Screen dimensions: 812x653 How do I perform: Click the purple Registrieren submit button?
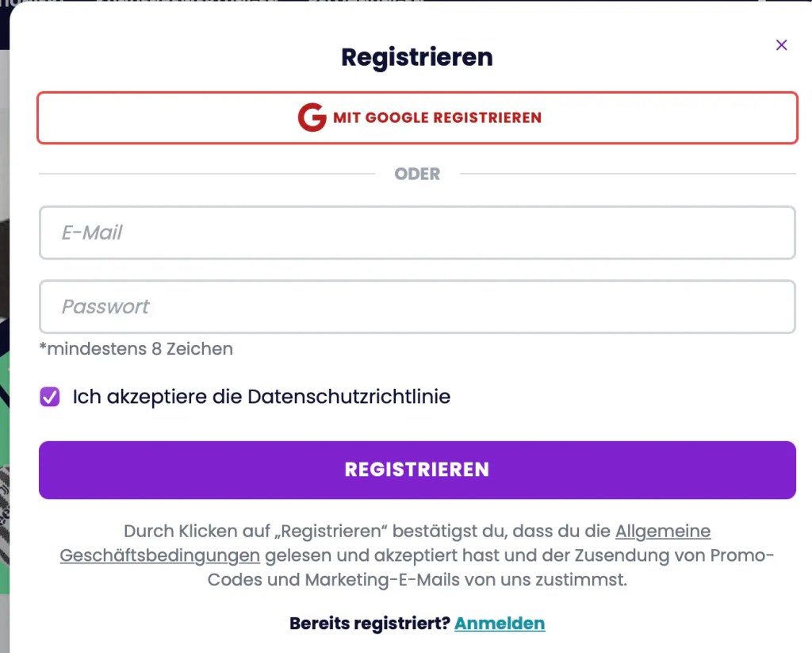tap(417, 470)
